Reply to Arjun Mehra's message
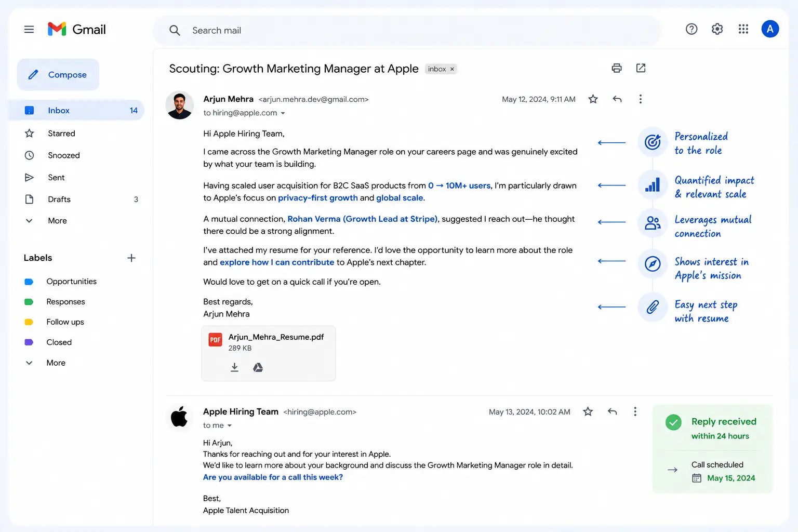Image resolution: width=798 pixels, height=532 pixels. 617,99
